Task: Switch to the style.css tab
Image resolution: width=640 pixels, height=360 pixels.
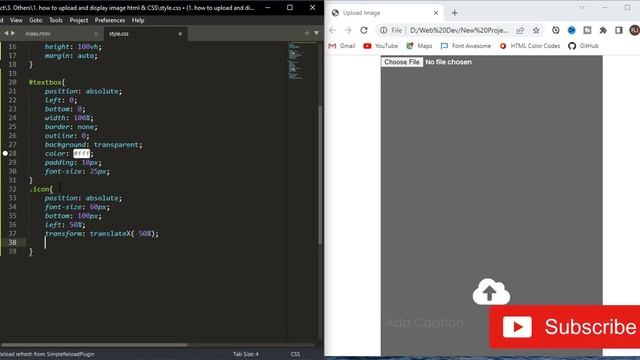Action: pyautogui.click(x=119, y=34)
